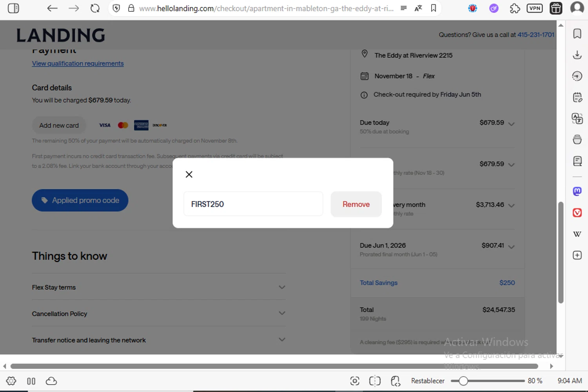Open the tracker shield icon
Viewport: 588px width, 392px height.
tap(116, 8)
